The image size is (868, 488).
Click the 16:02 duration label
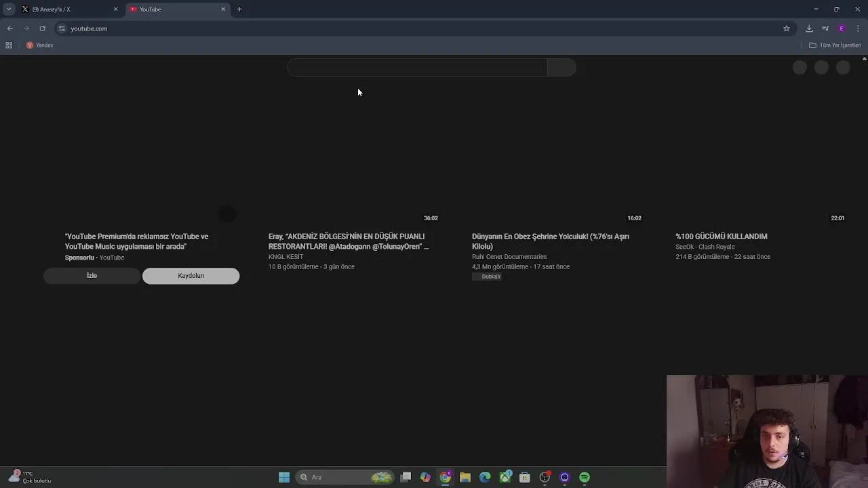point(634,218)
